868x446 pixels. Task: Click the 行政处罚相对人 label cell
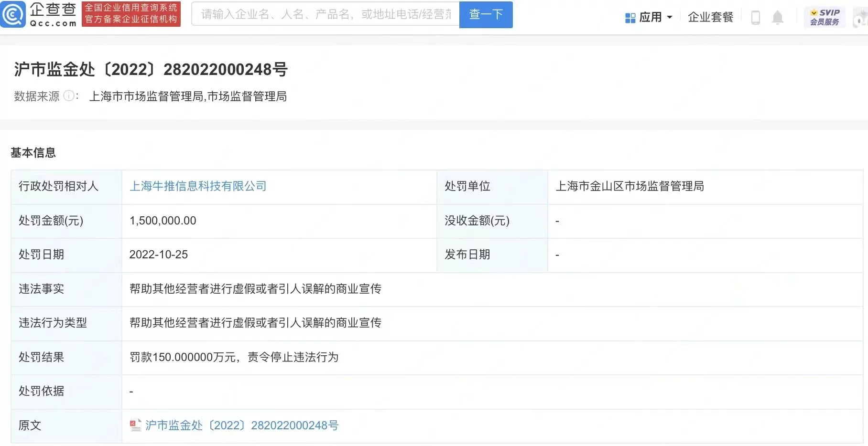pos(66,187)
